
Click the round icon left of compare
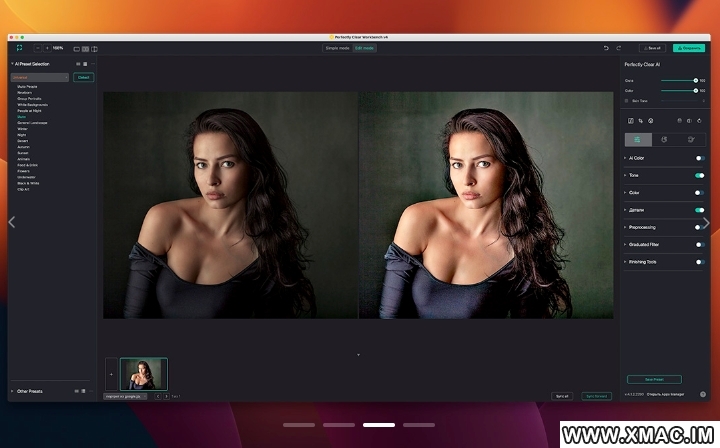point(680,121)
